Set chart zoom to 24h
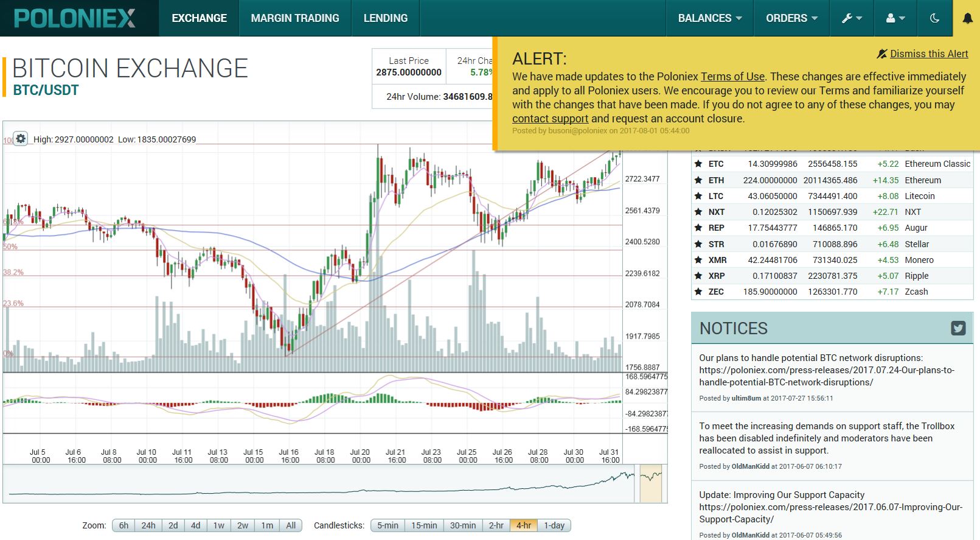This screenshot has width=980, height=540. click(148, 525)
